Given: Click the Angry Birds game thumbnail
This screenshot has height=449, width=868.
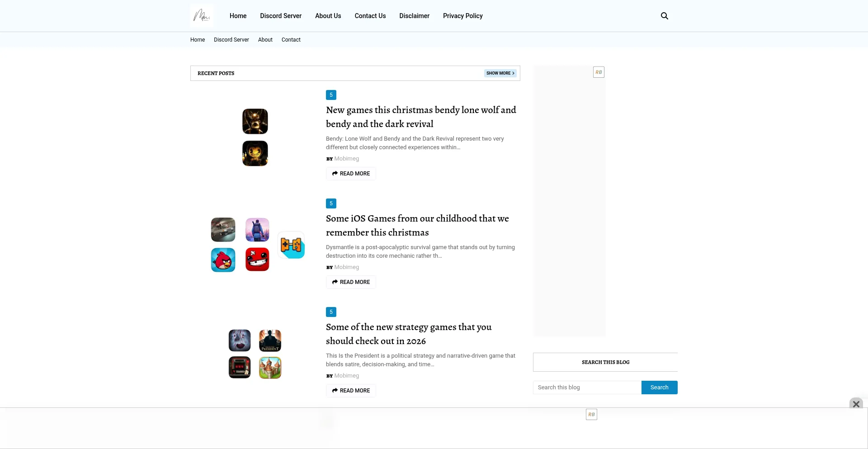Looking at the screenshot, I should click(222, 260).
